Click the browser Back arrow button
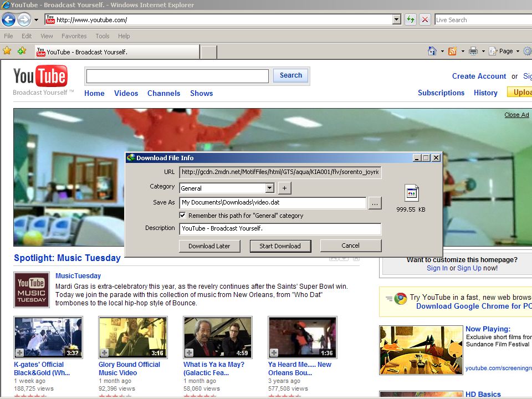This screenshot has height=399, width=532. pyautogui.click(x=8, y=20)
